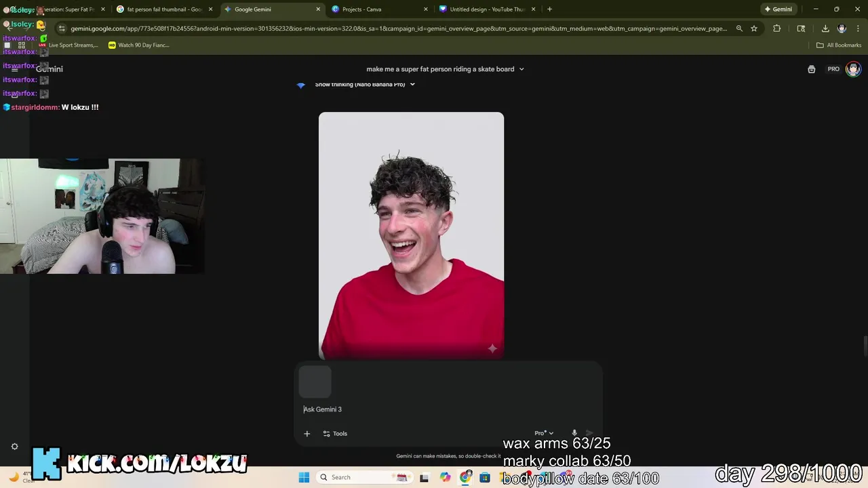
Task: Open the Windows Start menu
Action: click(304, 477)
